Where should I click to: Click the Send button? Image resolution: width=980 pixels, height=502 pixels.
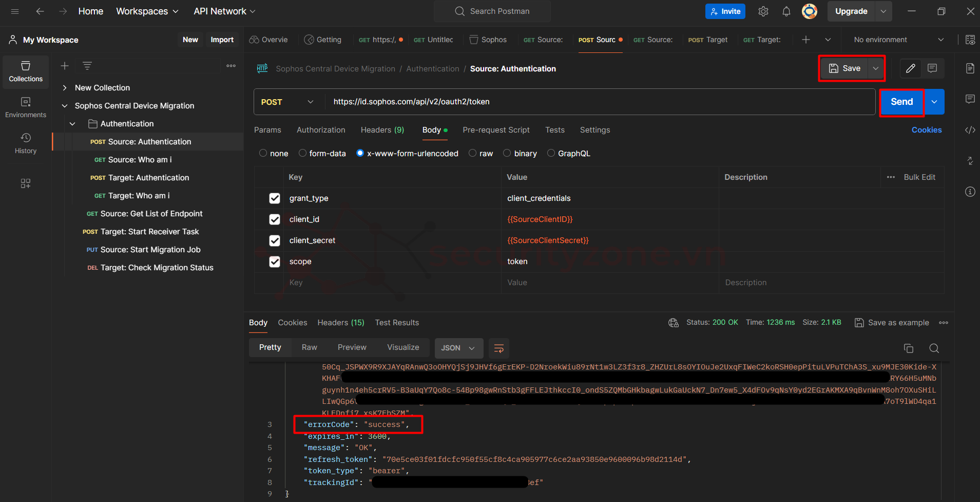(x=902, y=102)
